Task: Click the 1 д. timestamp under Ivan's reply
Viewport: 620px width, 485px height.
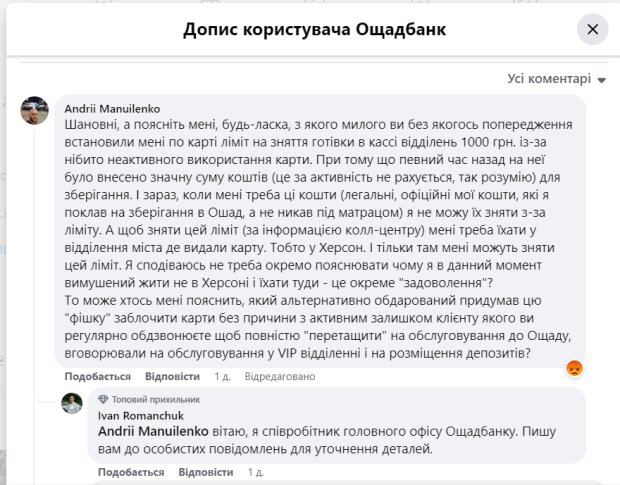Action: pyautogui.click(x=256, y=472)
